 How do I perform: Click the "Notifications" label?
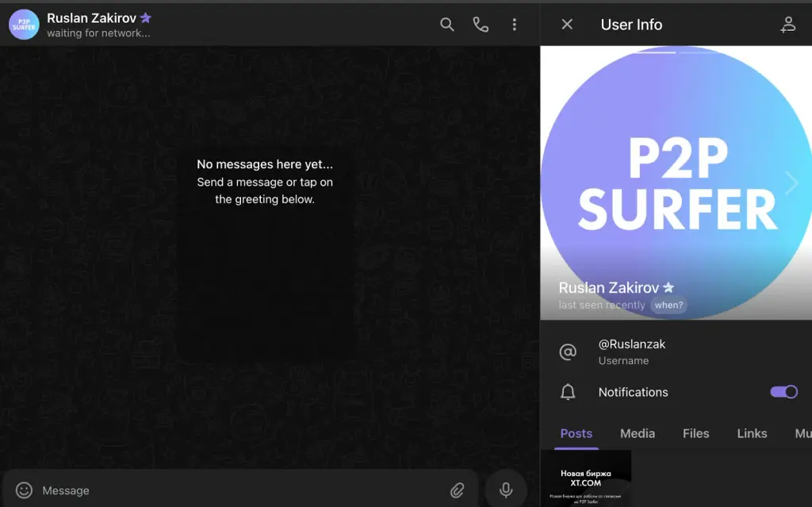point(633,392)
